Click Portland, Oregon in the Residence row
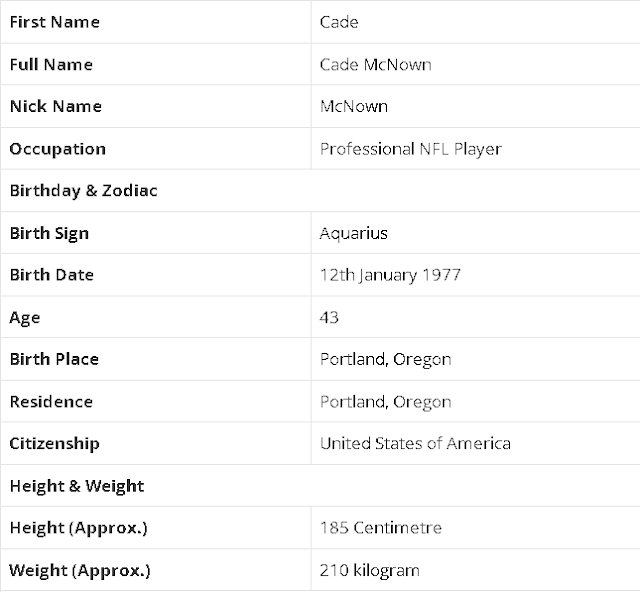Image resolution: width=640 pixels, height=592 pixels. point(385,402)
